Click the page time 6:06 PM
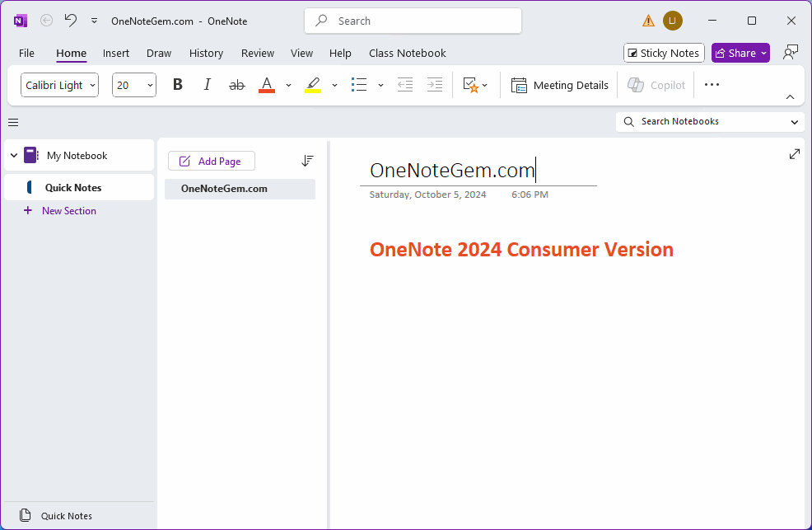 coord(530,195)
